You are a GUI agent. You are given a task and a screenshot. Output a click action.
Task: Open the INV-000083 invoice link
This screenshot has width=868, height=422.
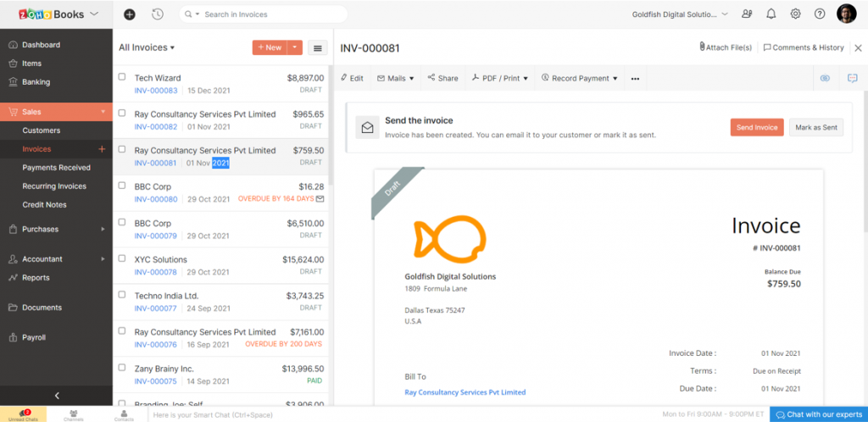click(x=156, y=90)
